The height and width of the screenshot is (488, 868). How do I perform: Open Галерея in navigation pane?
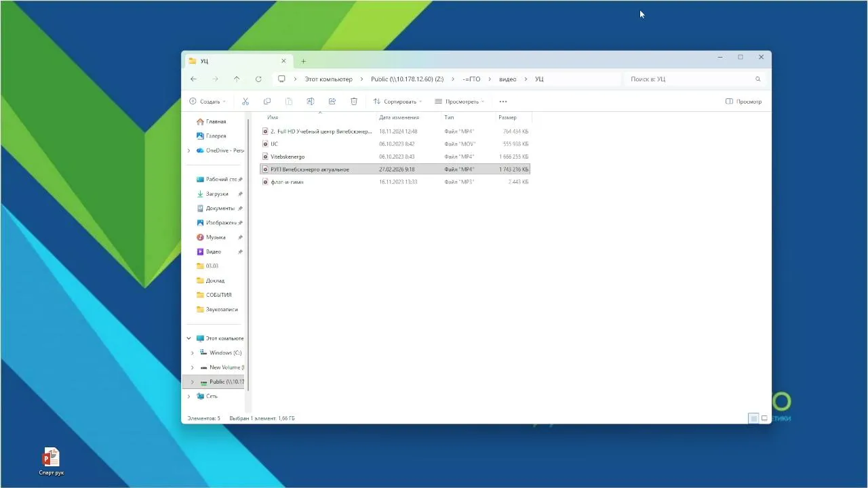pyautogui.click(x=211, y=136)
